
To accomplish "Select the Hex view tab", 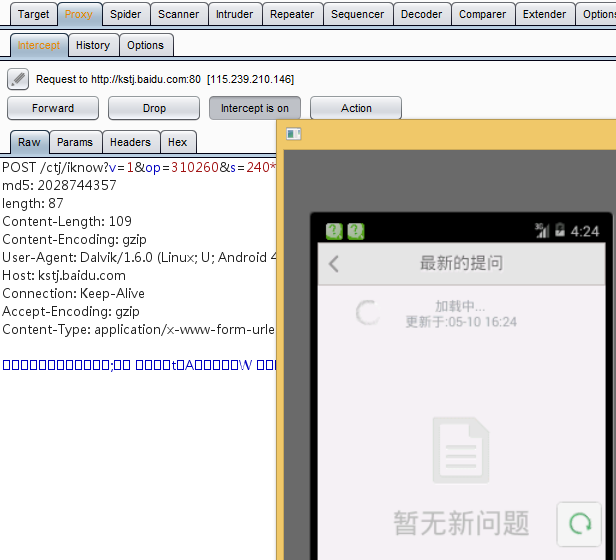I will click(178, 142).
